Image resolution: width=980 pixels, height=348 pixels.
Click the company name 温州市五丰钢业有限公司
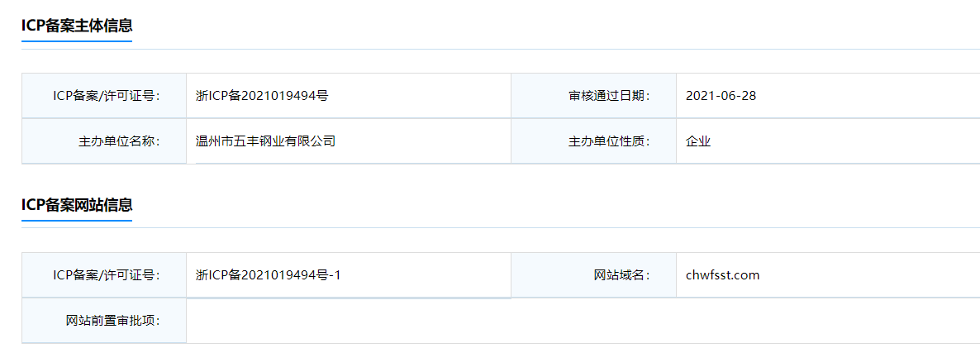pos(265,141)
